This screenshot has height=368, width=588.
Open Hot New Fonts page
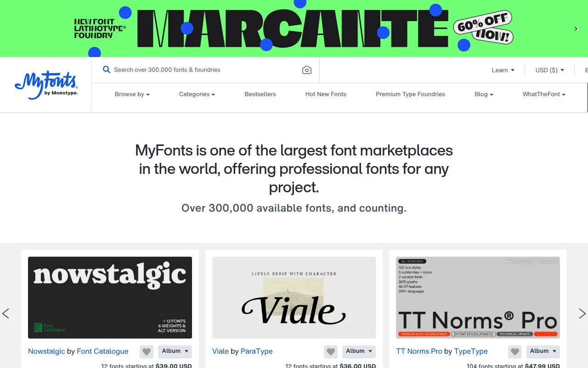click(326, 94)
